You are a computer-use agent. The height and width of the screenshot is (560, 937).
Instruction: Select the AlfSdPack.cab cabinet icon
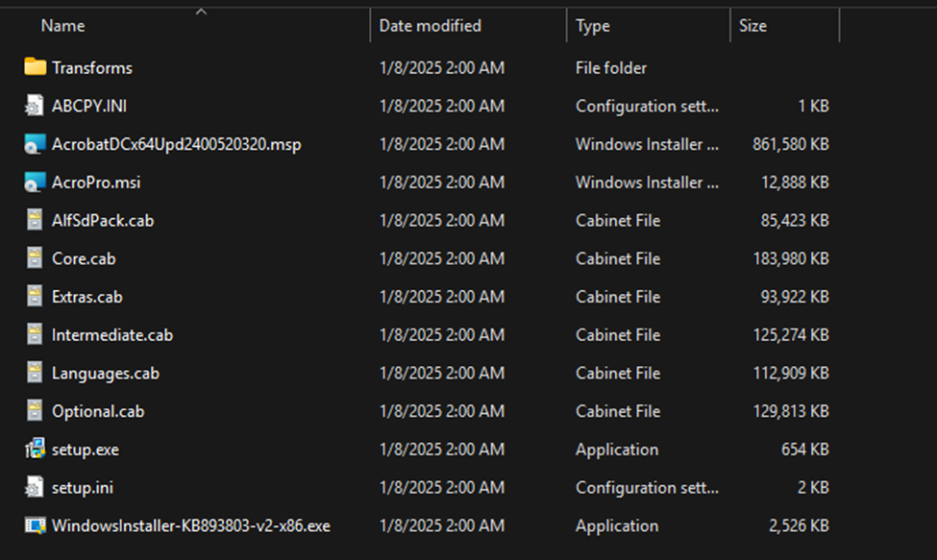pyautogui.click(x=35, y=220)
